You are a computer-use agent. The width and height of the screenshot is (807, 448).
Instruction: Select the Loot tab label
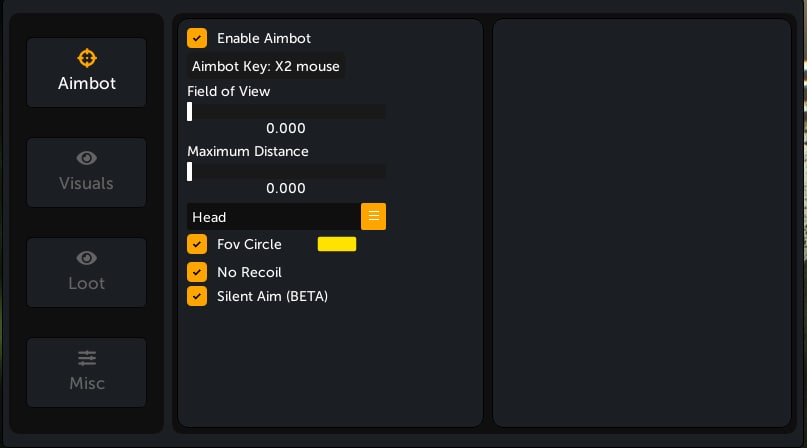pyautogui.click(x=87, y=284)
